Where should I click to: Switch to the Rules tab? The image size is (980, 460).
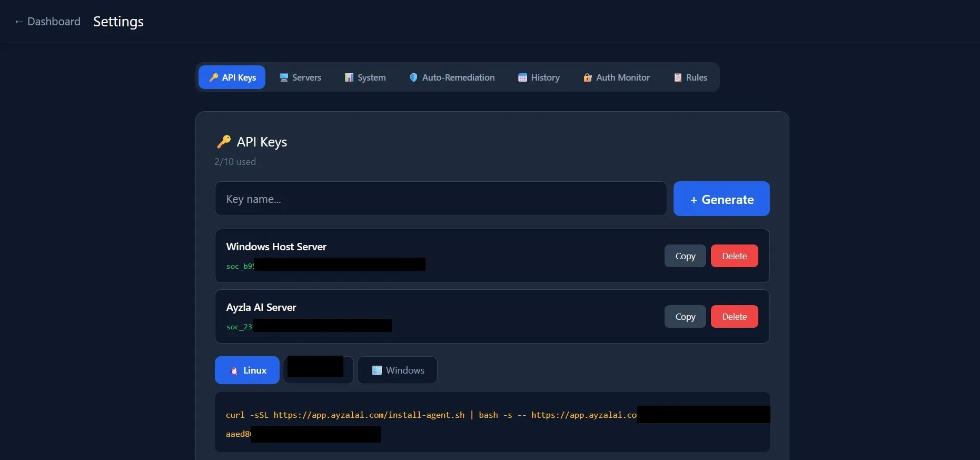pos(690,77)
